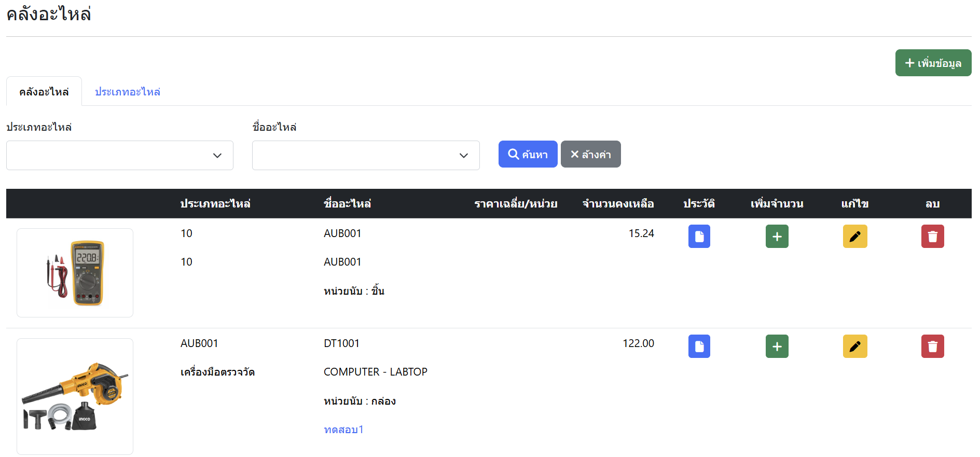Viewport: 980px width, 457px height.
Task: Add quantity to the DT1001 part
Action: [x=777, y=347]
